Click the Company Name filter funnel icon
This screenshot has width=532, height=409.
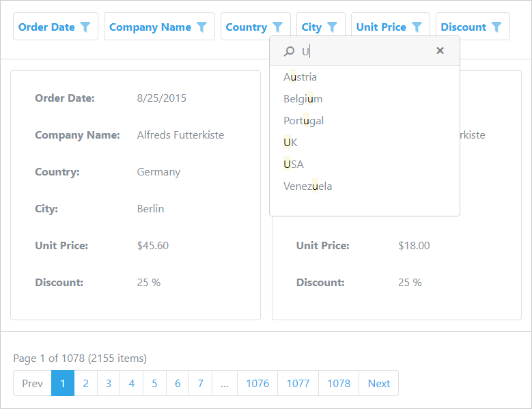coord(201,27)
